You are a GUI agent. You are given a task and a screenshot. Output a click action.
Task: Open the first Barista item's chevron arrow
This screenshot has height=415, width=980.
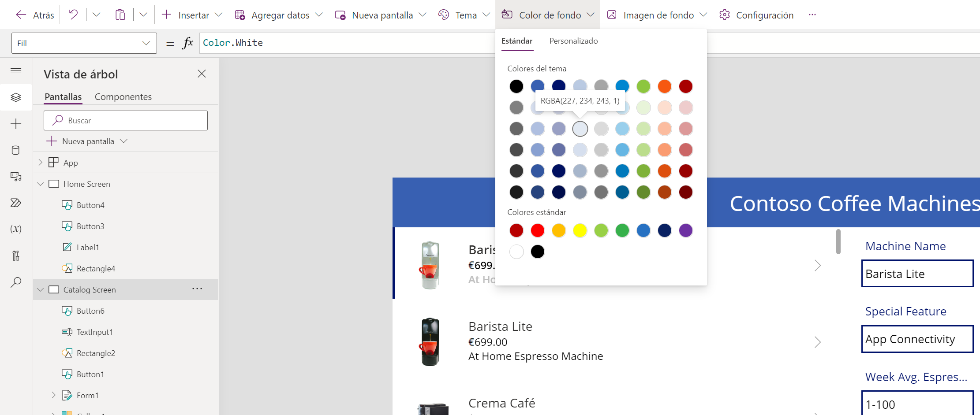[x=817, y=265]
